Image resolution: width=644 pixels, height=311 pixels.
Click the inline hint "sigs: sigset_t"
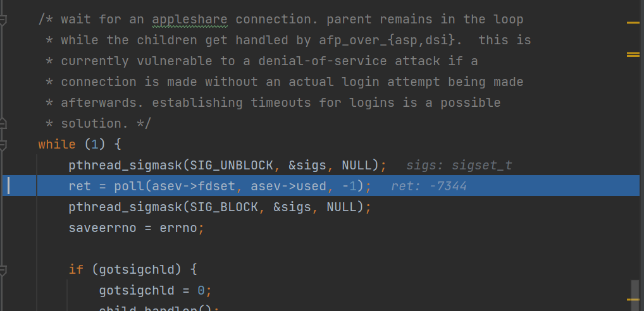pyautogui.click(x=459, y=166)
